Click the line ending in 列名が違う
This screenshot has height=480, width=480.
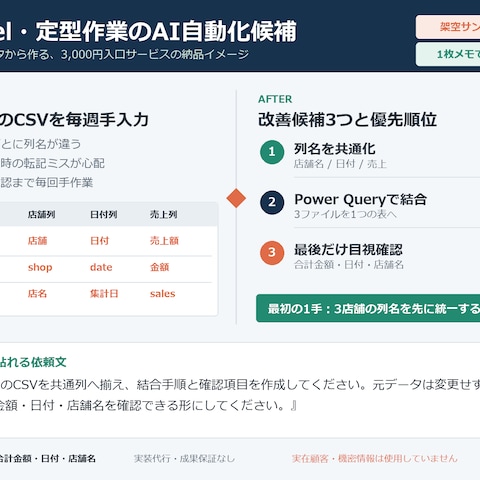[x=40, y=144]
